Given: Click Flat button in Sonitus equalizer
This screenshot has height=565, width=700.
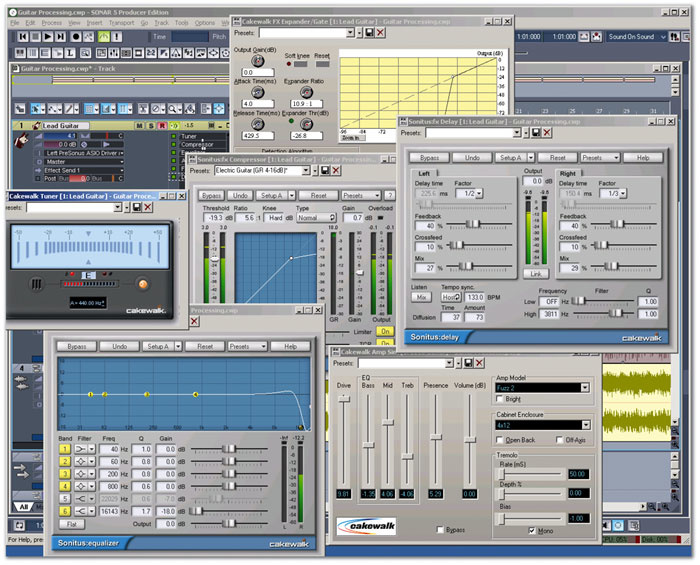Looking at the screenshot, I should point(71,524).
